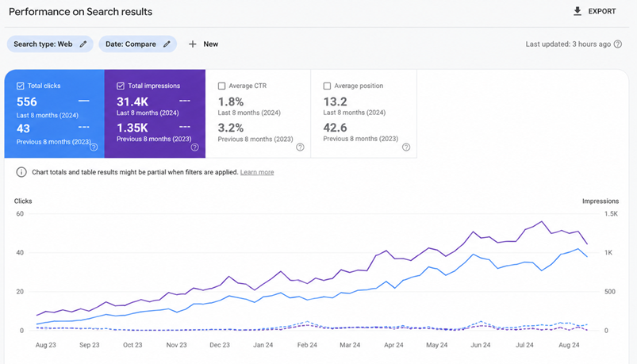Image resolution: width=637 pixels, height=364 pixels.
Task: Enable the Average position checkbox
Action: pyautogui.click(x=327, y=86)
